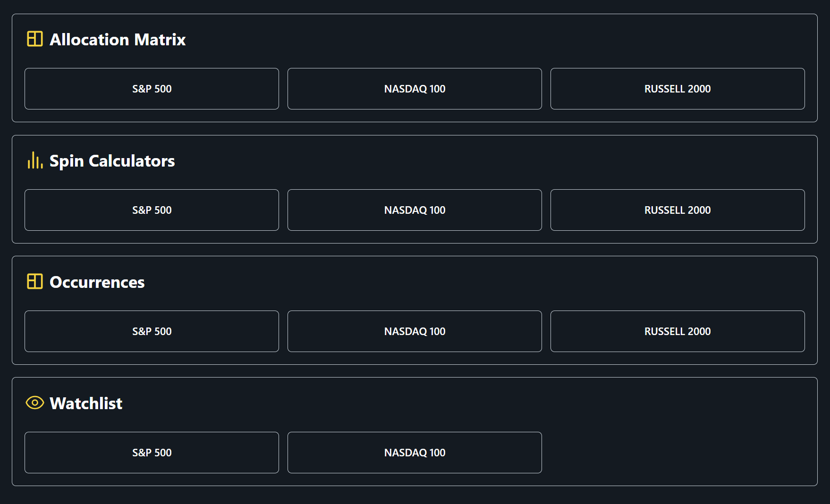This screenshot has height=504, width=830.
Task: Click the Allocation Matrix grid icon
Action: click(x=35, y=39)
